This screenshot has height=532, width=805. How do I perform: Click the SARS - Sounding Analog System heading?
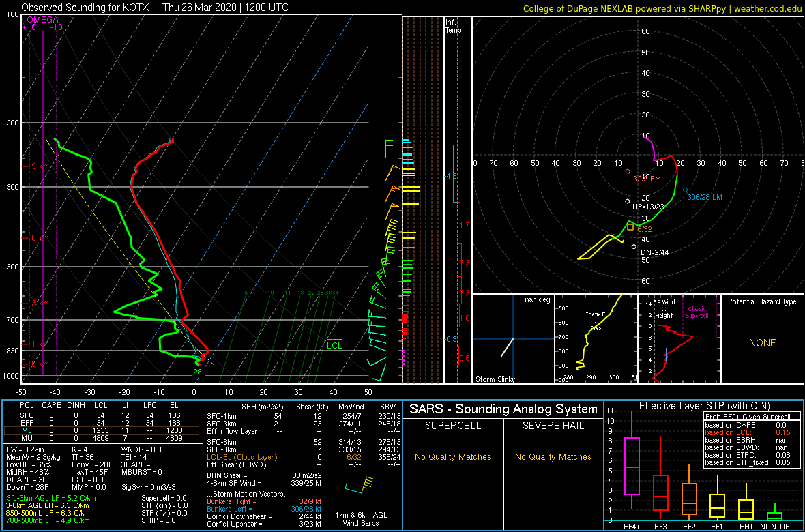[503, 409]
